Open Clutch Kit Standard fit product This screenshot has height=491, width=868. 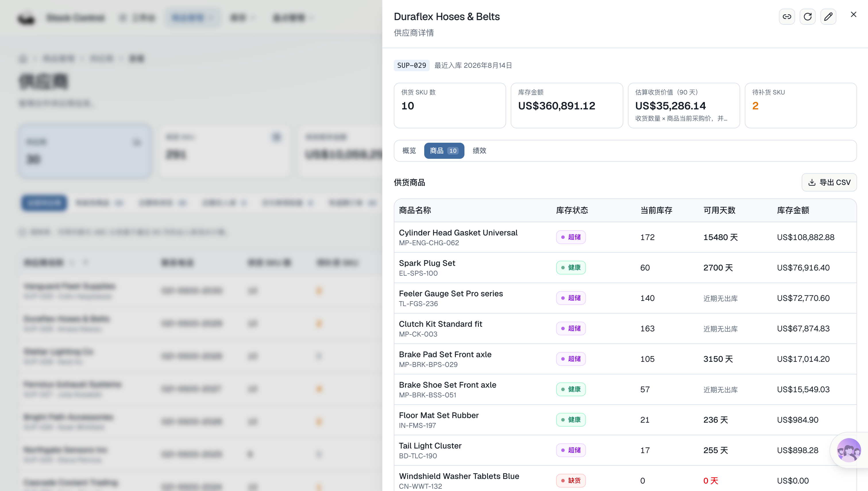[440, 324]
